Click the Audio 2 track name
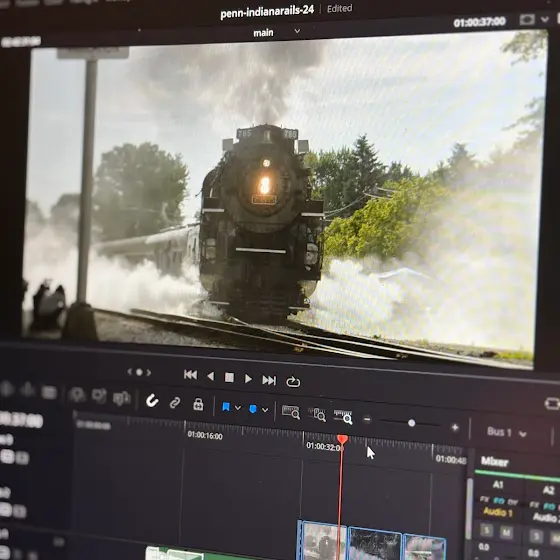Viewport: 560px width, 560px height. (x=546, y=517)
